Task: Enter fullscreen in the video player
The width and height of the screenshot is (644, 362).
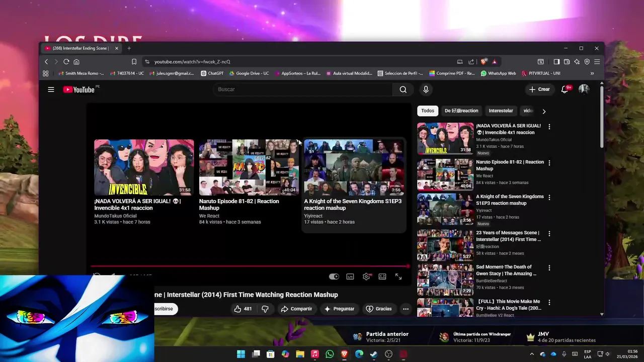Action: pyautogui.click(x=398, y=277)
